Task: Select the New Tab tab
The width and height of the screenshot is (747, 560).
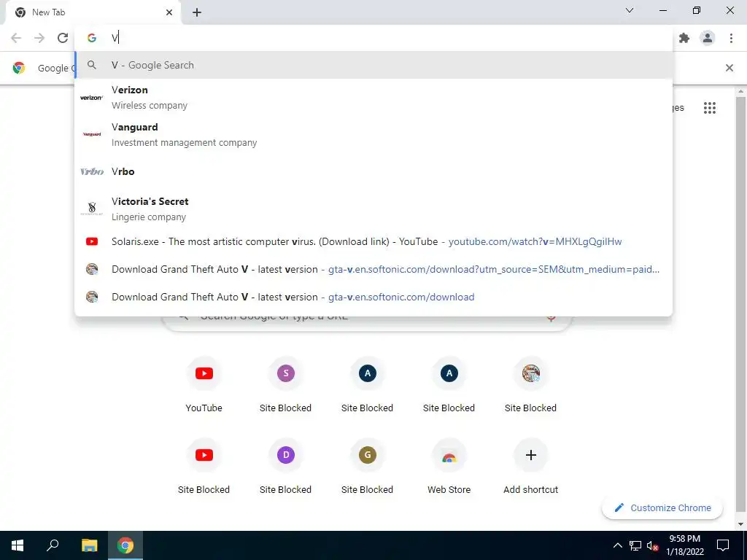Action: tap(93, 12)
